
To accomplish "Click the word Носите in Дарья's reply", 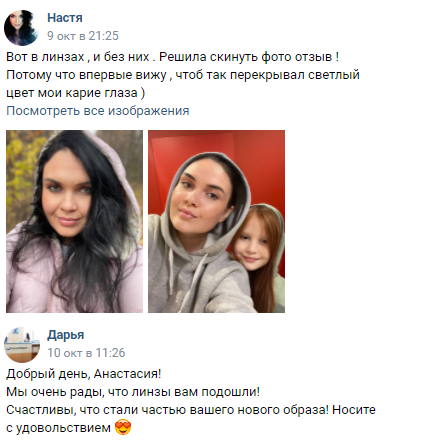I will tap(354, 410).
